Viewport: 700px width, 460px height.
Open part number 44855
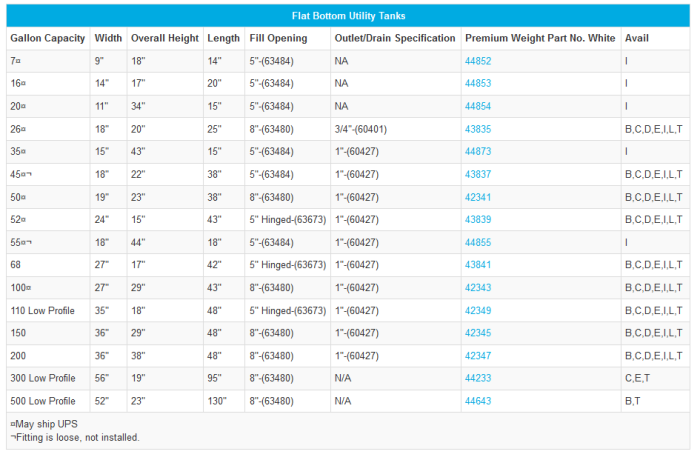coord(478,242)
